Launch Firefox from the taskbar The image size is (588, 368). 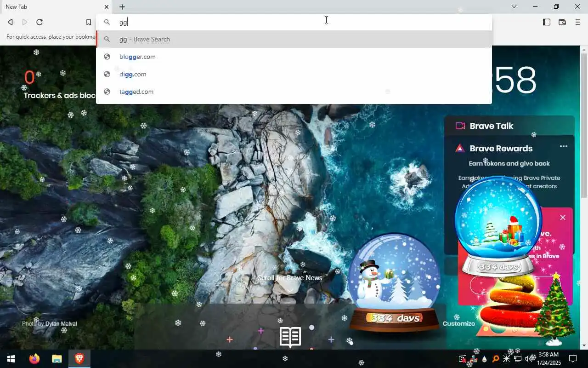pyautogui.click(x=34, y=359)
